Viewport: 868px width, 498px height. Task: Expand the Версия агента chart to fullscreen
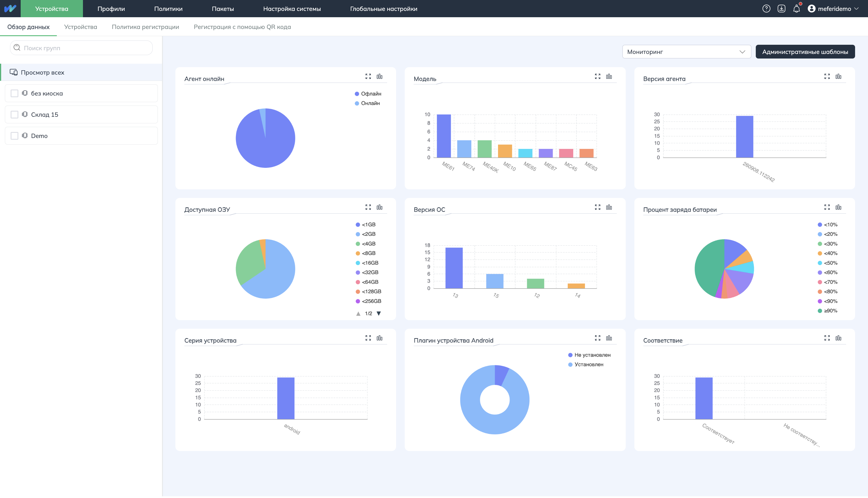(827, 76)
